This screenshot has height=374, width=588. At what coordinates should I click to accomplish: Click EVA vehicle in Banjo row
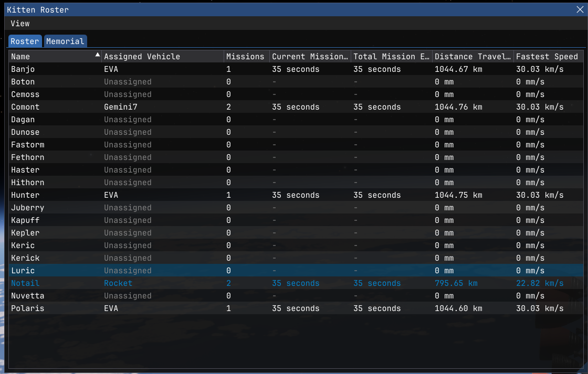coord(111,69)
